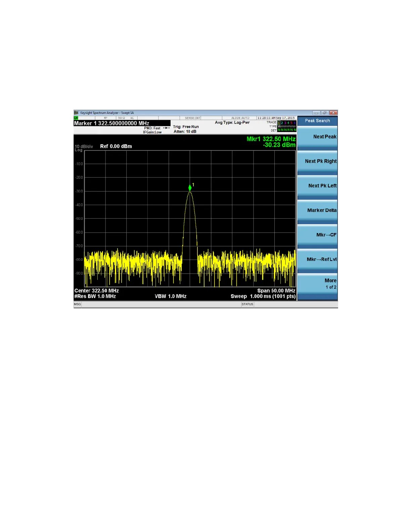Click the date and time display

click(x=276, y=118)
